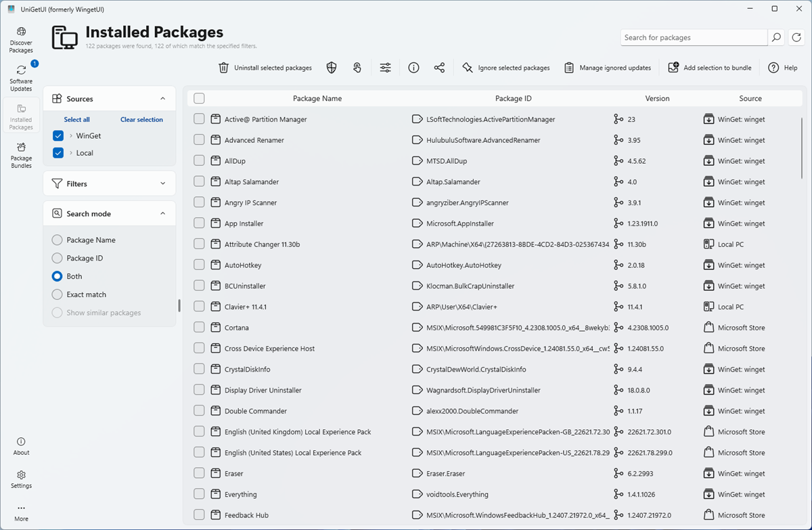Click the hand interactive-uninstall icon

[357, 68]
